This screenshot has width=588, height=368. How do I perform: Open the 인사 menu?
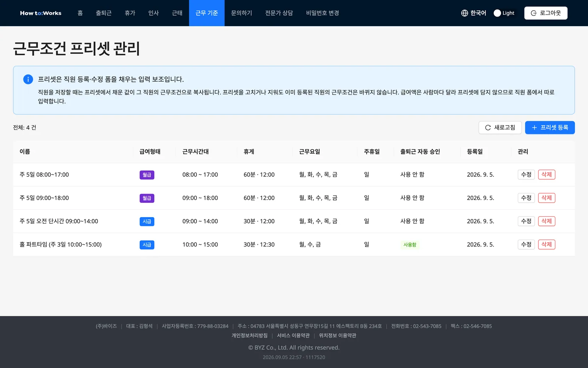pyautogui.click(x=153, y=13)
